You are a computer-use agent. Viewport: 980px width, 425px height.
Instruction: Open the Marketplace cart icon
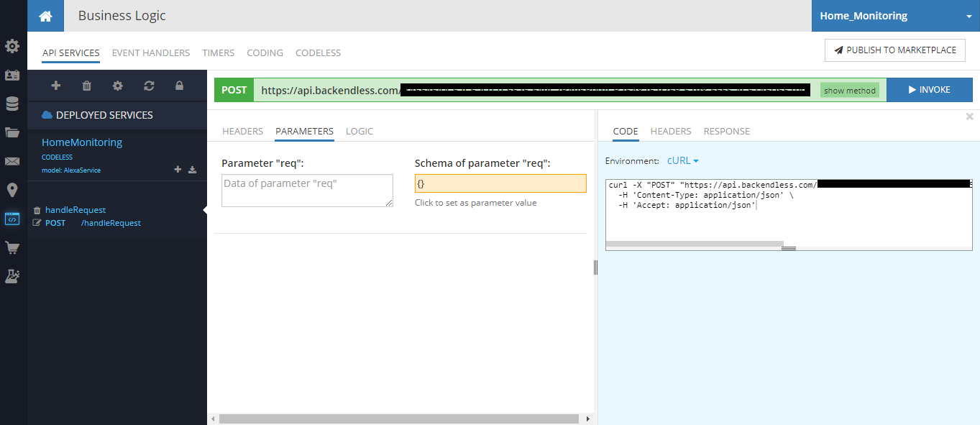[x=12, y=248]
